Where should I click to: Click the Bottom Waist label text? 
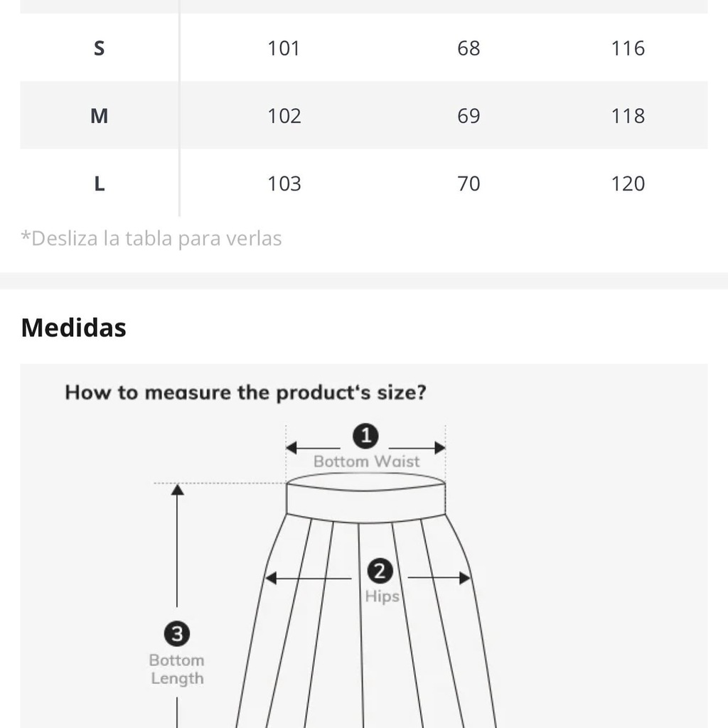coord(366,461)
